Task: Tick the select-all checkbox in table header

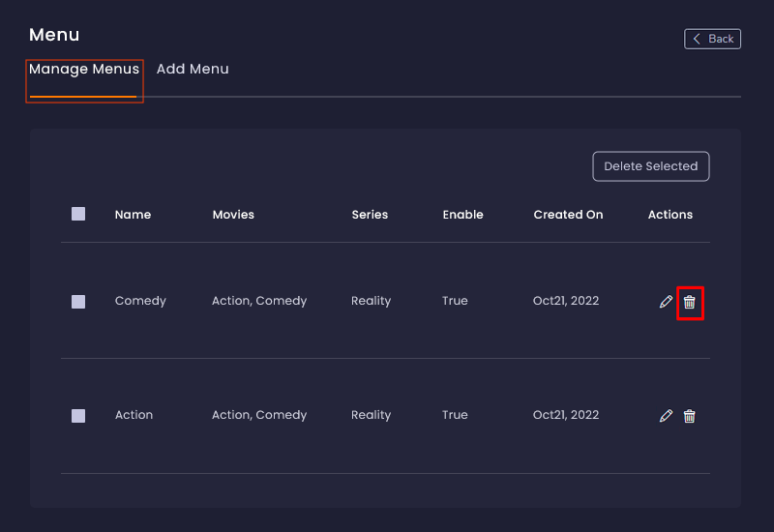Action: 78,214
